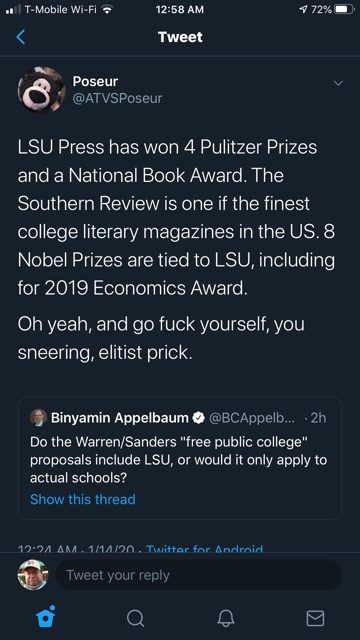
Task: Tap Binyamin Appelbaum's small avatar
Action: click(38, 418)
